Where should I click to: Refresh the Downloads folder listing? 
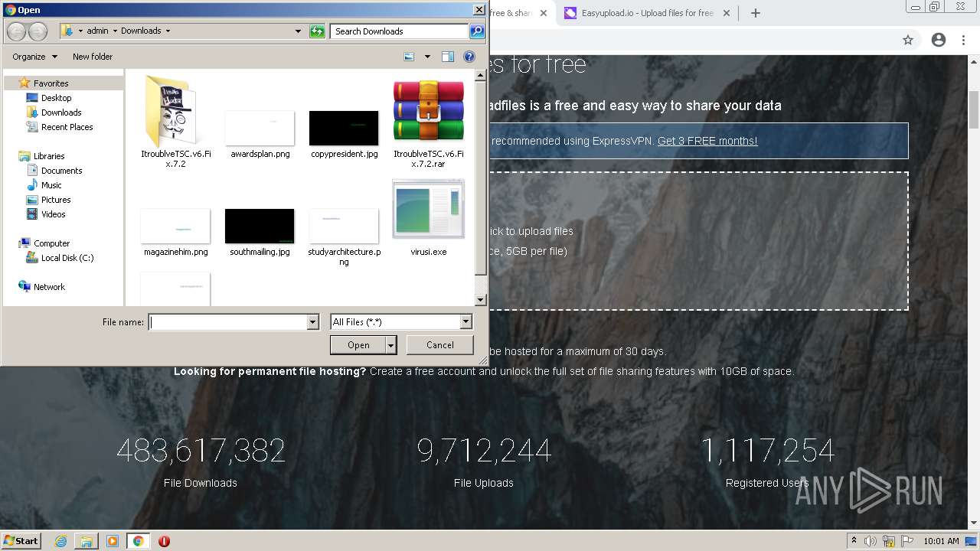317,31
